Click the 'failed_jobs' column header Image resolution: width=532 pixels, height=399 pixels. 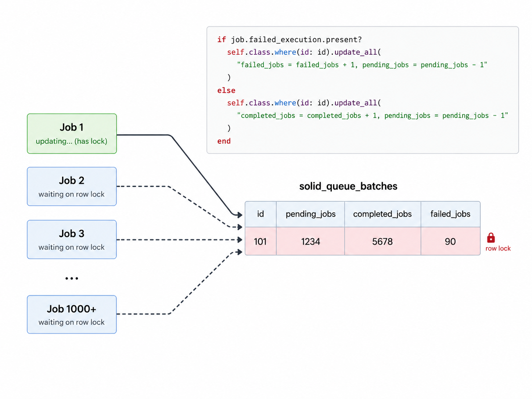450,214
